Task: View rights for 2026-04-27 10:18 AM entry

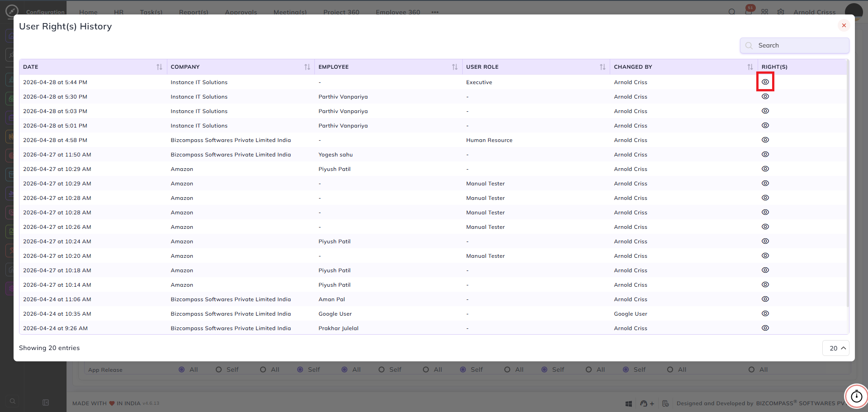Action: tap(765, 270)
